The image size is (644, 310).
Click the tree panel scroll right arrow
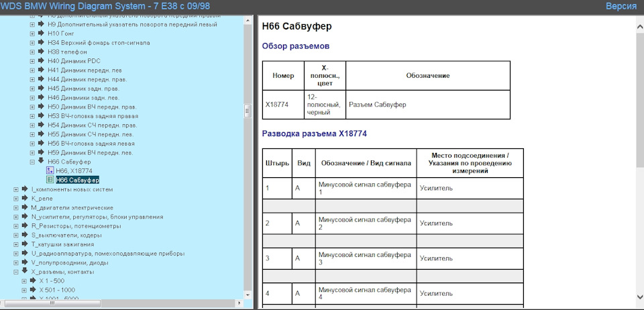click(240, 303)
